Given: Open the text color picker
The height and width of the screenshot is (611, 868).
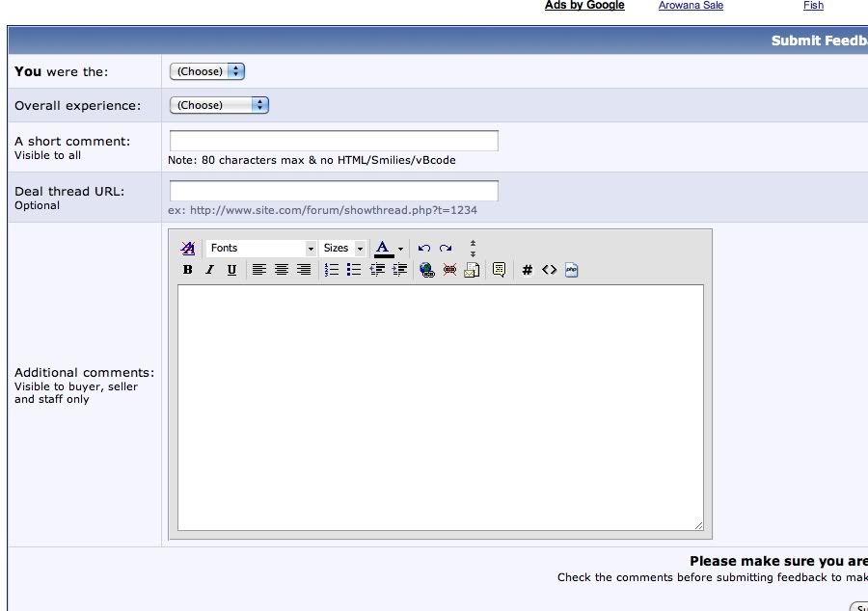Looking at the screenshot, I should [400, 249].
